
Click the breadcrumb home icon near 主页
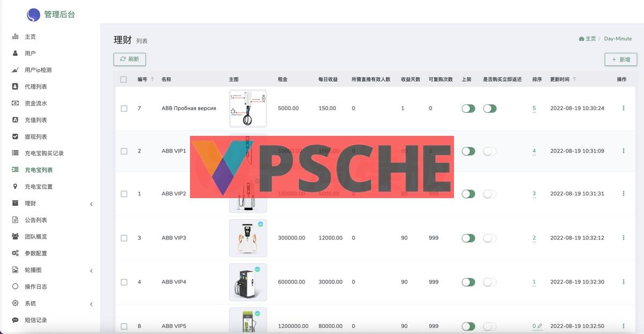point(581,38)
